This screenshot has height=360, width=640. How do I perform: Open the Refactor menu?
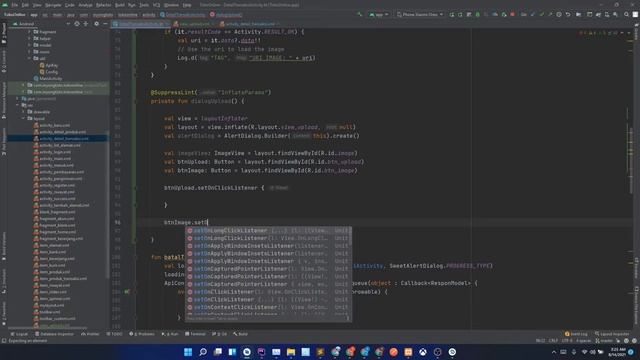point(103,5)
